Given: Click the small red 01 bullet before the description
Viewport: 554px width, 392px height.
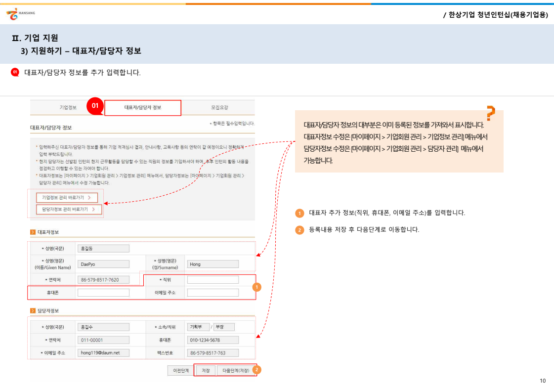Looking at the screenshot, I should coord(15,73).
